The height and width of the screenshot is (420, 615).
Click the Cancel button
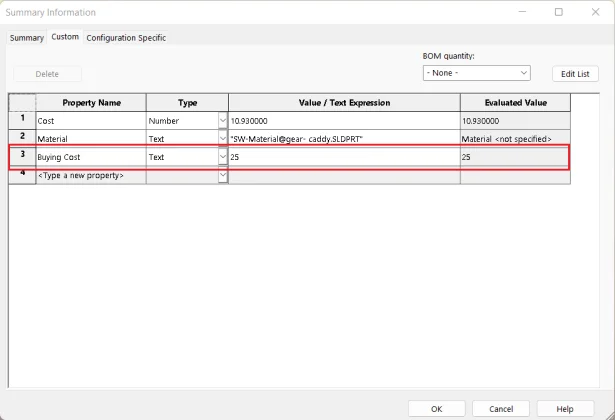tap(500, 408)
